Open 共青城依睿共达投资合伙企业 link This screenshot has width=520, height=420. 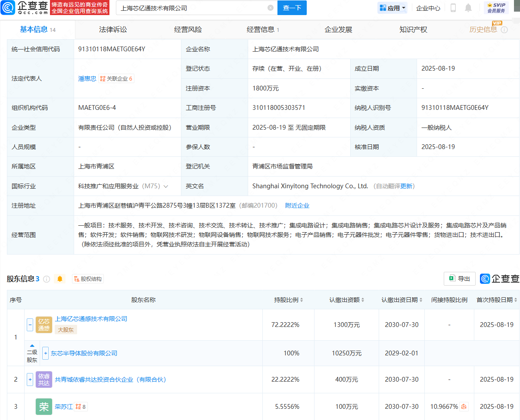(x=110, y=380)
